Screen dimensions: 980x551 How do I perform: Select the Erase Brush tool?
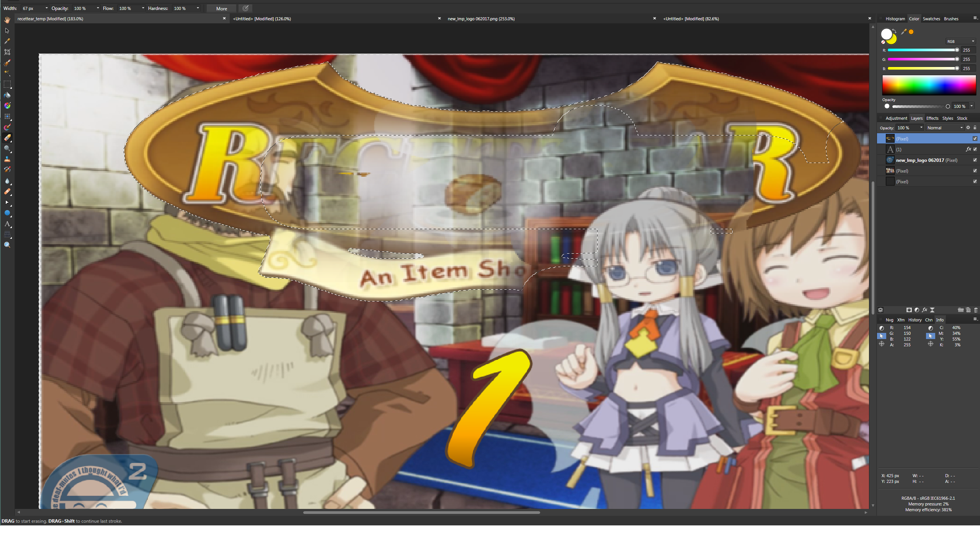[x=7, y=138]
